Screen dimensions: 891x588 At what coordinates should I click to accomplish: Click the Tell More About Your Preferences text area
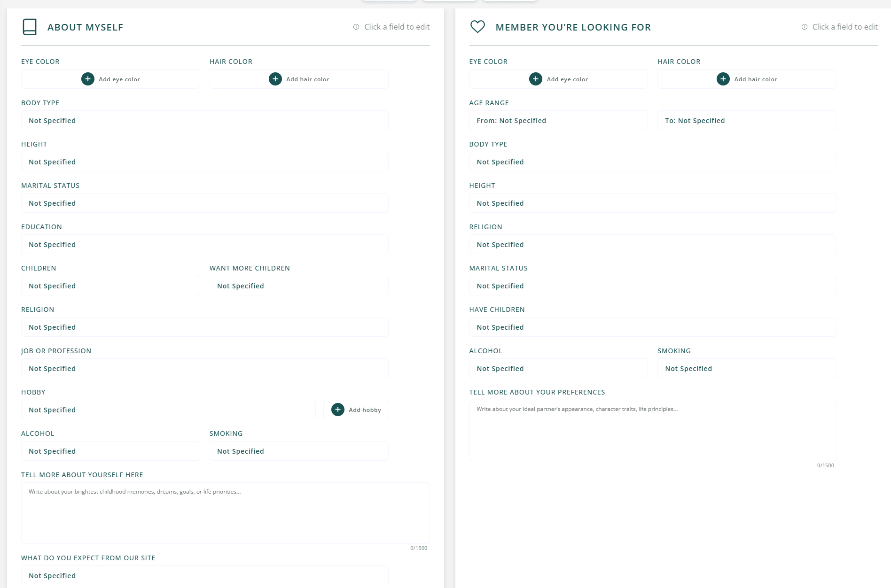pyautogui.click(x=653, y=430)
